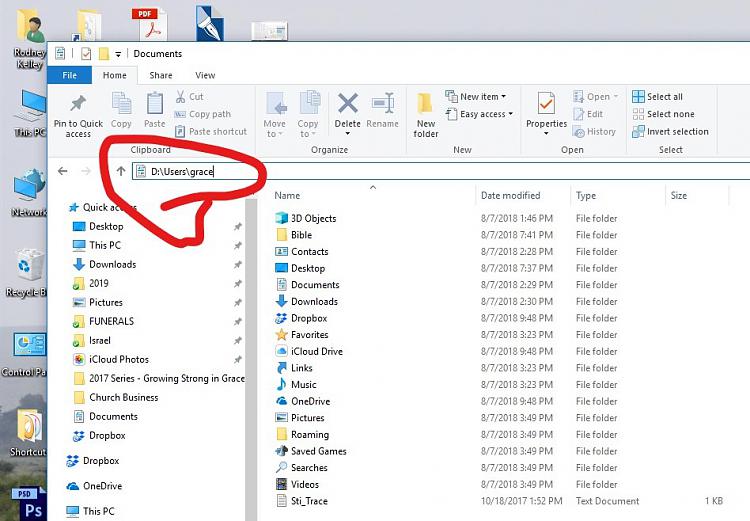Click the Up one level arrow
750x521 pixels.
click(x=121, y=171)
